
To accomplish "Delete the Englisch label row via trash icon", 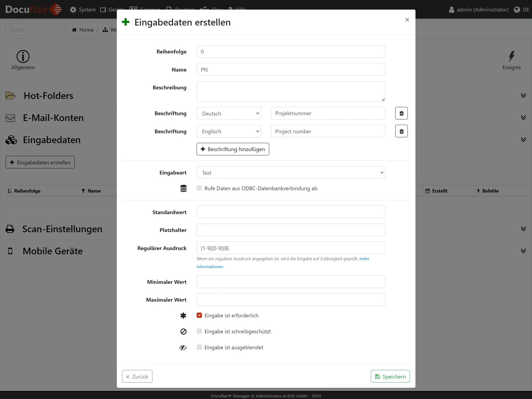I will point(401,131).
